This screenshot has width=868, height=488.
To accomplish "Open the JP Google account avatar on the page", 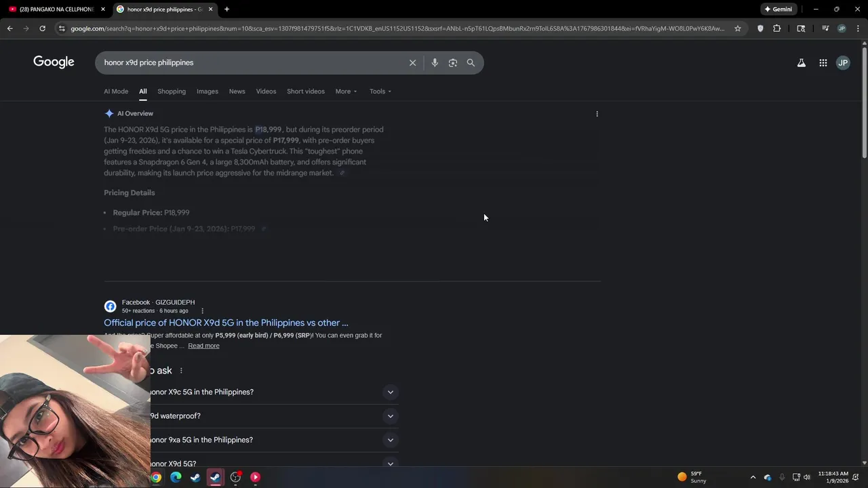I will 843,62.
